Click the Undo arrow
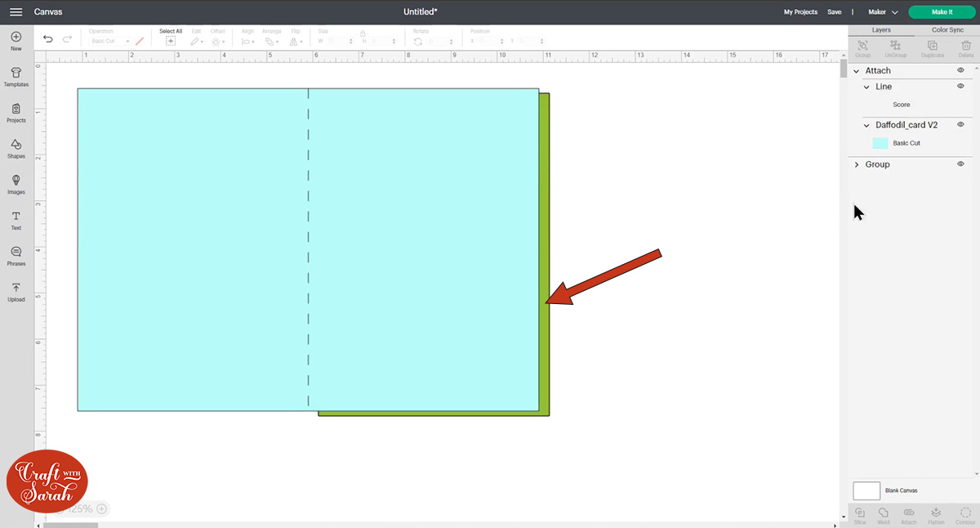Image resolution: width=980 pixels, height=528 pixels. point(48,38)
